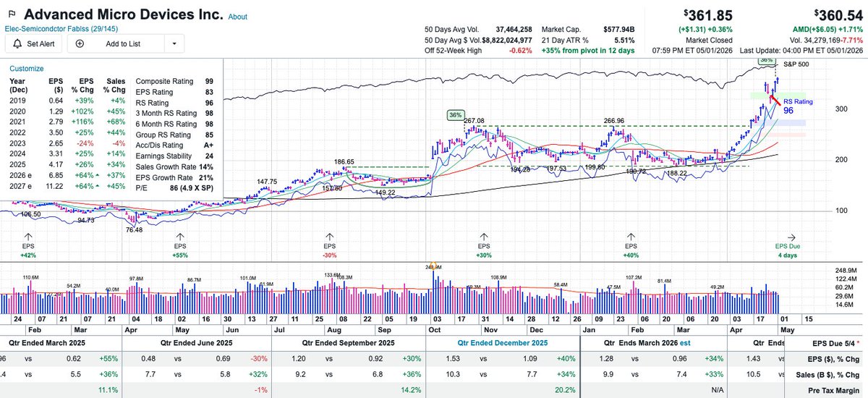Click the 6 Month RS Rating row
This screenshot has height=398, width=868.
[175, 124]
